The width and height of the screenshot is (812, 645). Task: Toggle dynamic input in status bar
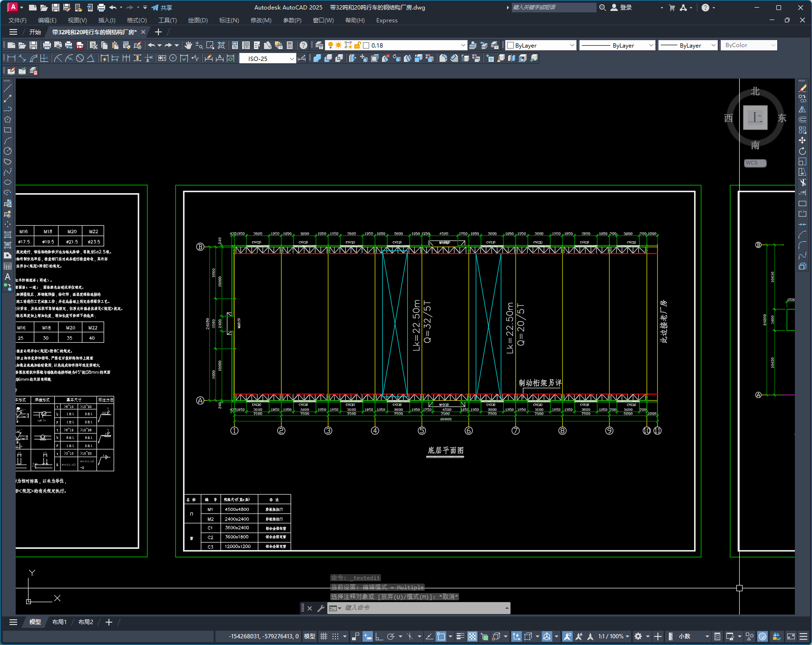click(x=367, y=636)
